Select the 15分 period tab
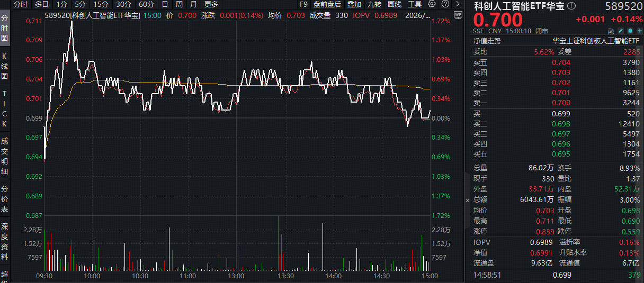 point(101,4)
